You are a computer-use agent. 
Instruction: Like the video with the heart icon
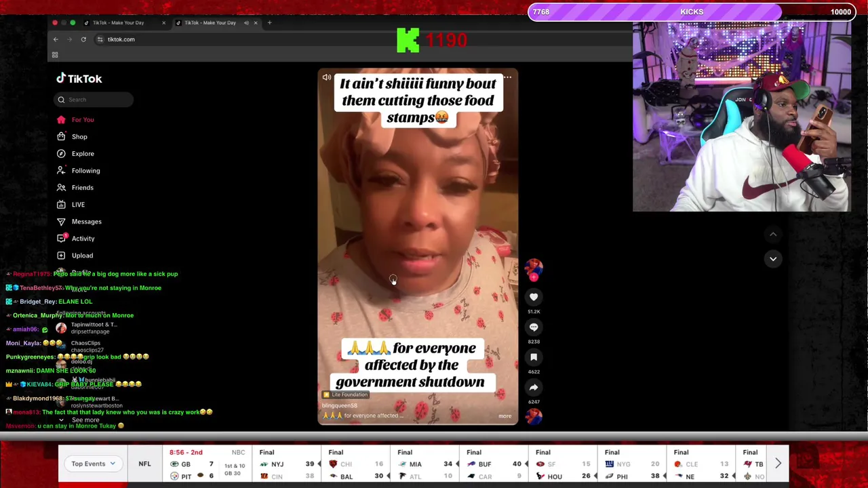pos(534,297)
